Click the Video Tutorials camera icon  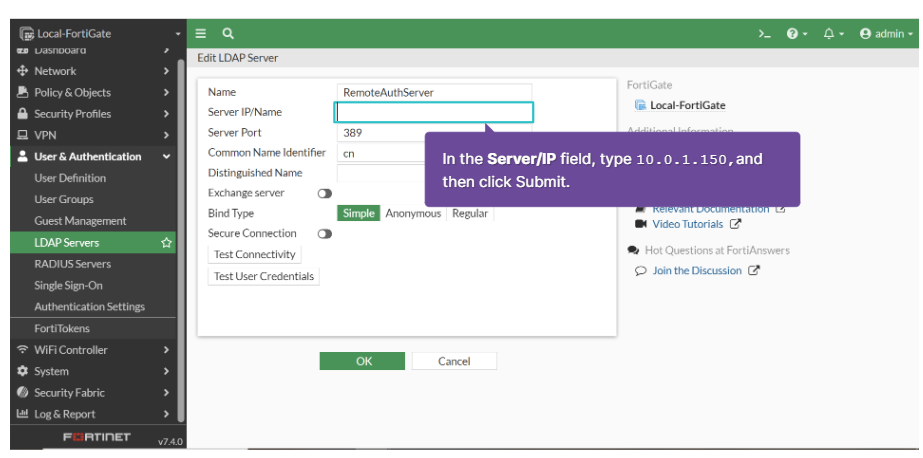coord(641,224)
